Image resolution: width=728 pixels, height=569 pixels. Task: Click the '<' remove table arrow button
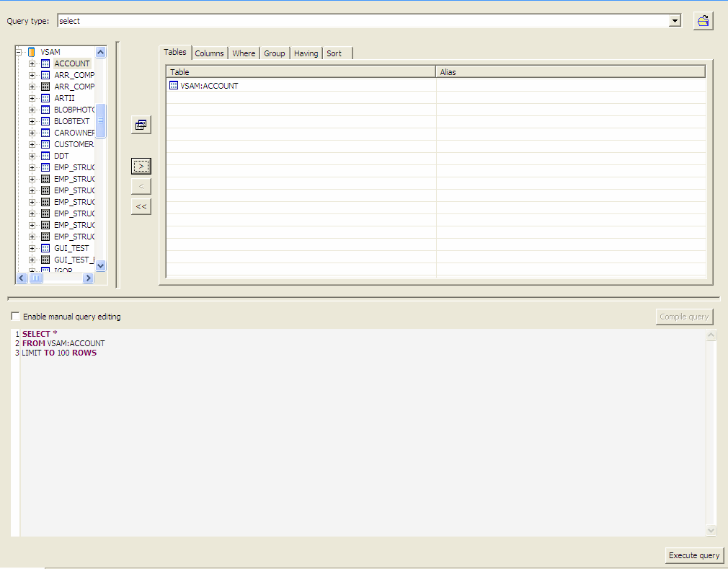coord(141,185)
